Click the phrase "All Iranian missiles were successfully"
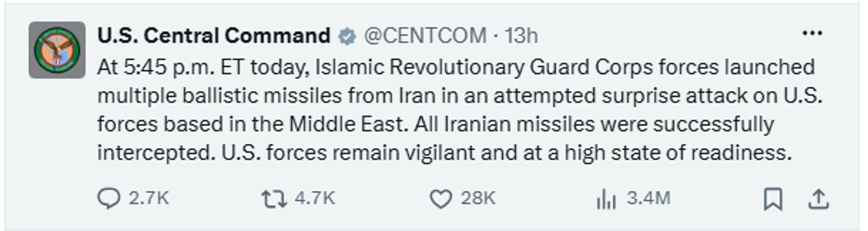The height and width of the screenshot is (231, 868). [x=594, y=124]
